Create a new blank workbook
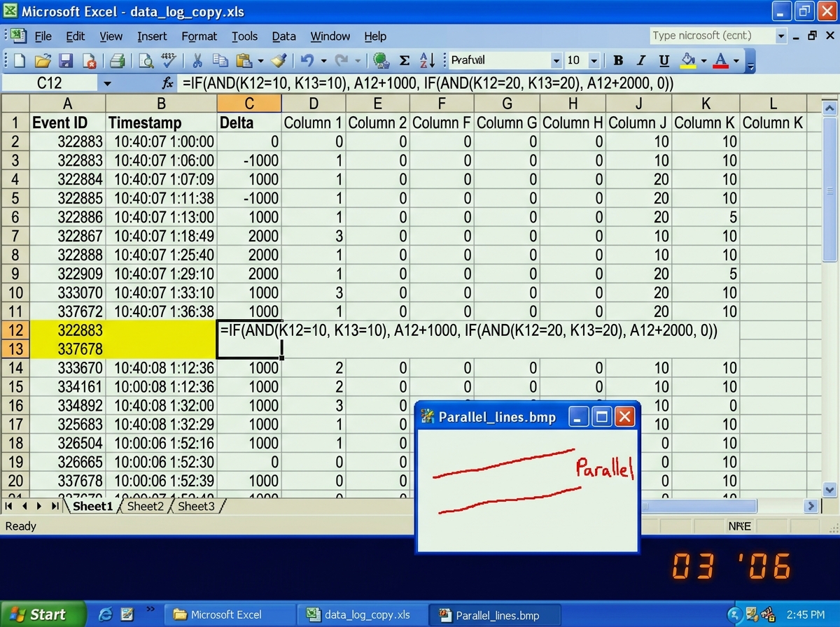The width and height of the screenshot is (840, 627). point(19,60)
